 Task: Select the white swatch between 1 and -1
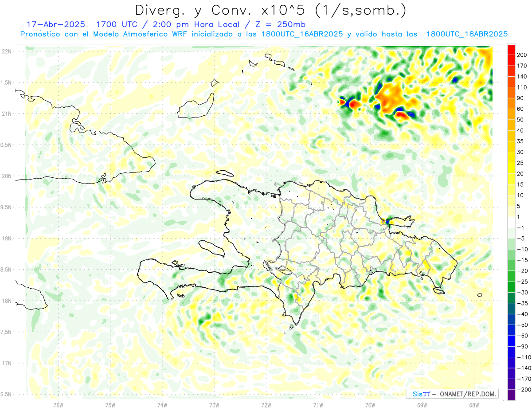click(x=511, y=222)
